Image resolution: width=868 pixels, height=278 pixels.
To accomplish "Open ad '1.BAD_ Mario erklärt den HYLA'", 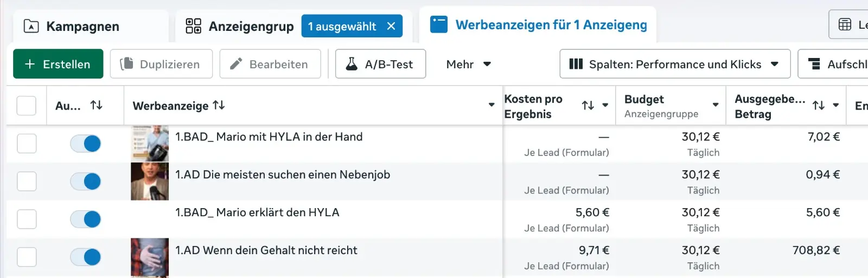I will [257, 213].
